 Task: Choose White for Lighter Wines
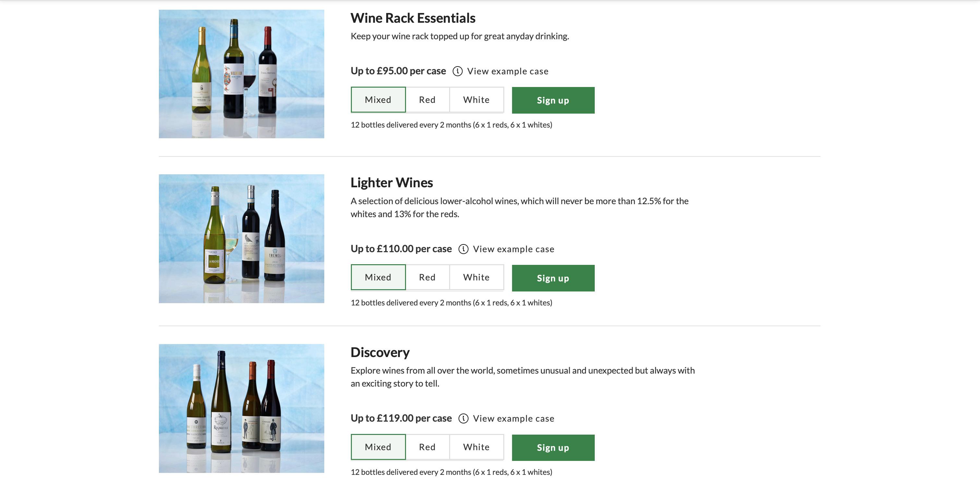(x=476, y=278)
